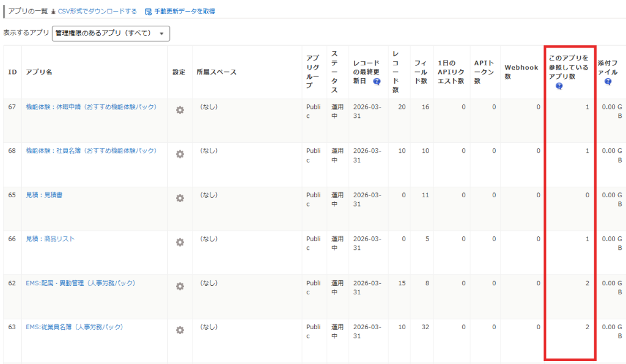The height and width of the screenshot is (364, 626).
Task: Click 手動更新データを取得 link
Action: click(x=183, y=11)
